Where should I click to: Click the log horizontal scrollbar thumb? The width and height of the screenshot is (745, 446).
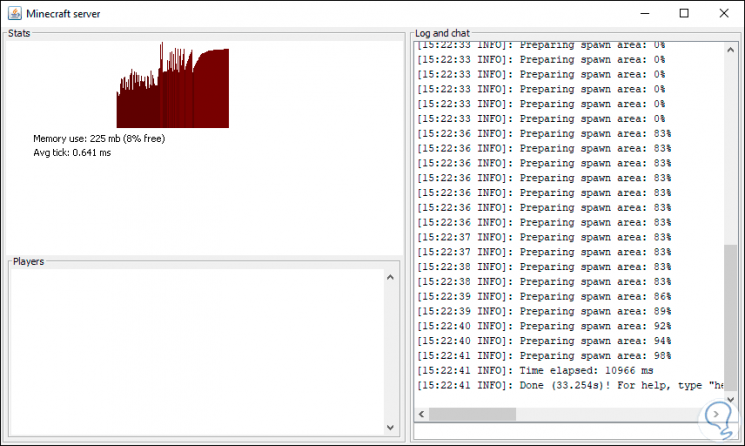click(472, 414)
